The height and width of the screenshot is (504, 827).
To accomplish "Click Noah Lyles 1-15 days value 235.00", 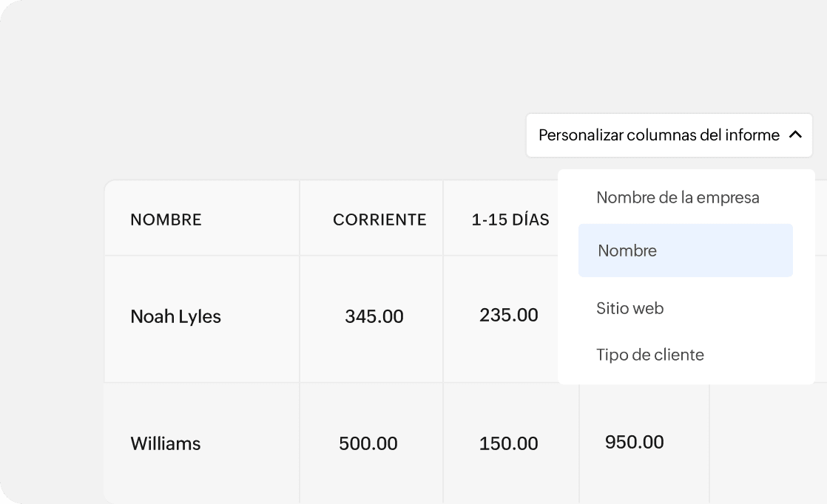I will (509, 315).
